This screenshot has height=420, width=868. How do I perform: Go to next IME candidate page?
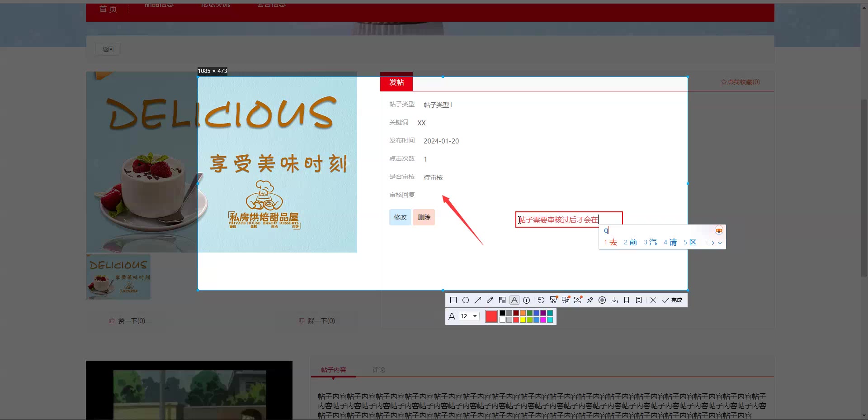713,243
